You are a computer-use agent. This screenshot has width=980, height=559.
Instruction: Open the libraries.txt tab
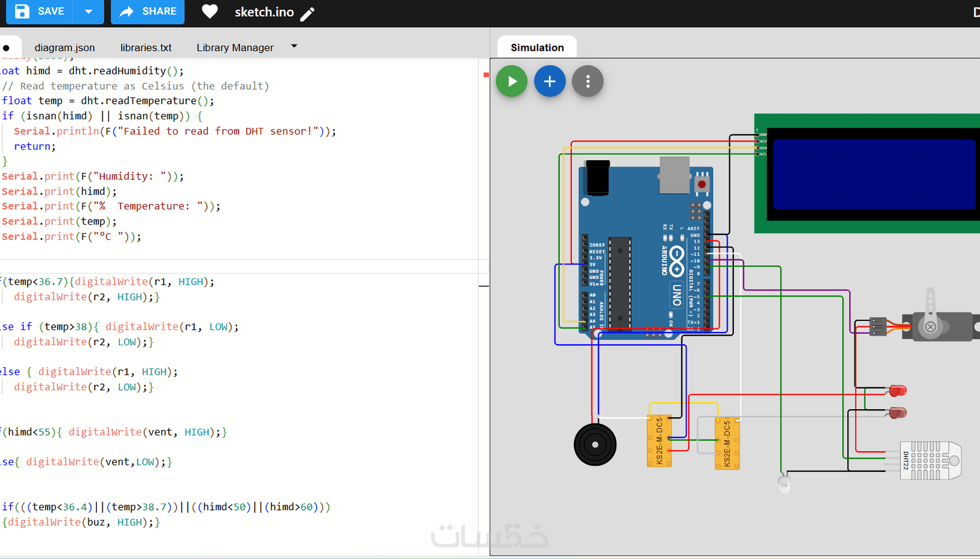(146, 47)
